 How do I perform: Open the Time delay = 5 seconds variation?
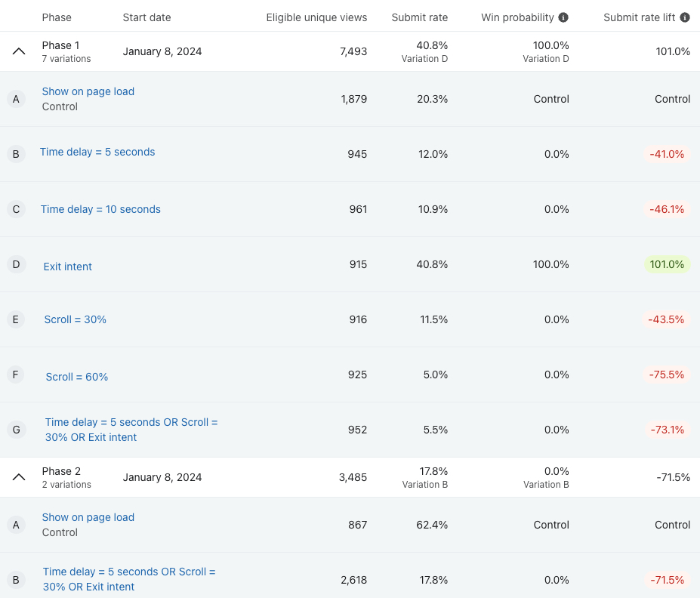click(97, 152)
